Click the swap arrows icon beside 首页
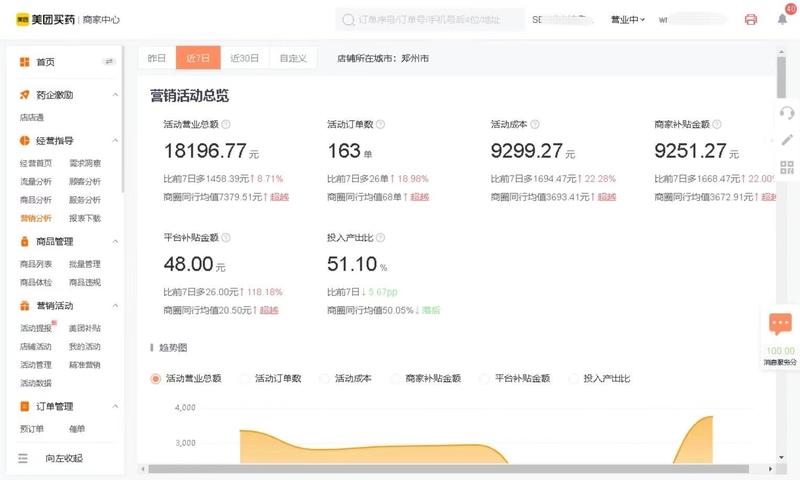This screenshot has height=480, width=800. coord(109,62)
